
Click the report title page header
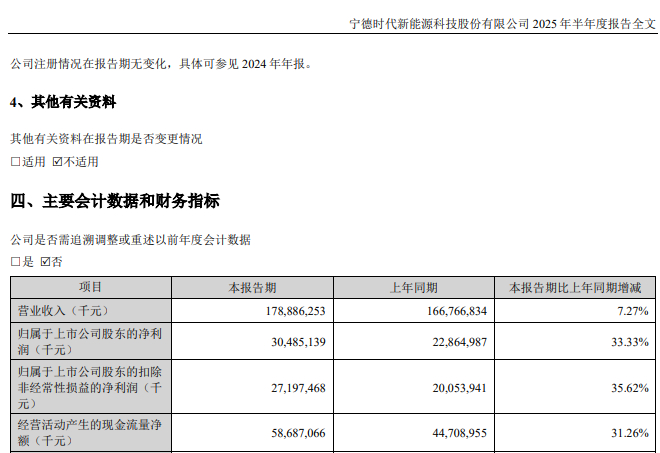click(503, 24)
